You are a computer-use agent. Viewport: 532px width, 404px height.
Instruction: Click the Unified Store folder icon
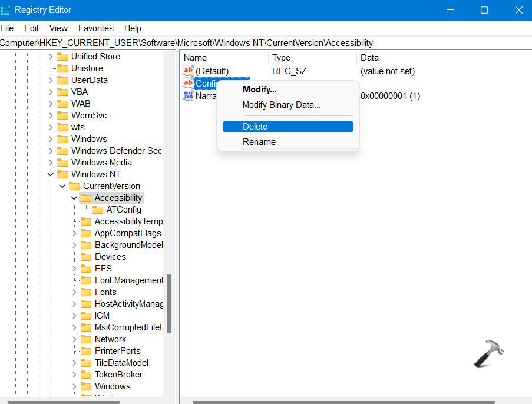tap(62, 57)
